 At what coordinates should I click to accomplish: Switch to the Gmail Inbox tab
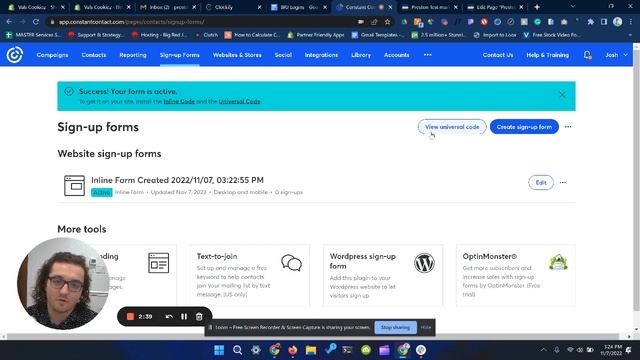[167, 7]
